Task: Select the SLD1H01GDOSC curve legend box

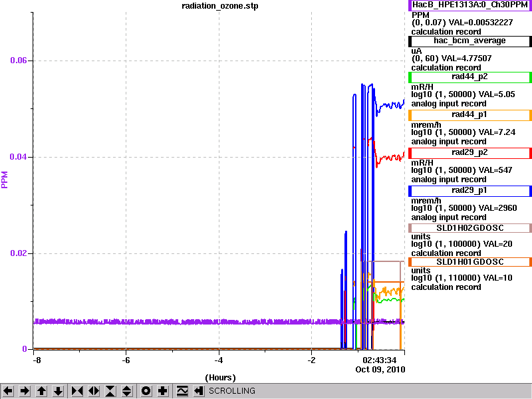Action: [x=470, y=262]
